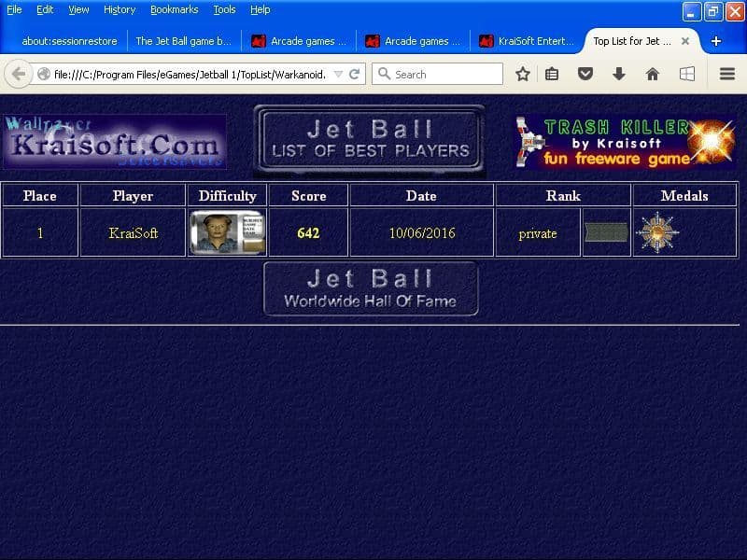Switch to KraiSoft Entert... tab
The height and width of the screenshot is (560, 747).
(527, 41)
